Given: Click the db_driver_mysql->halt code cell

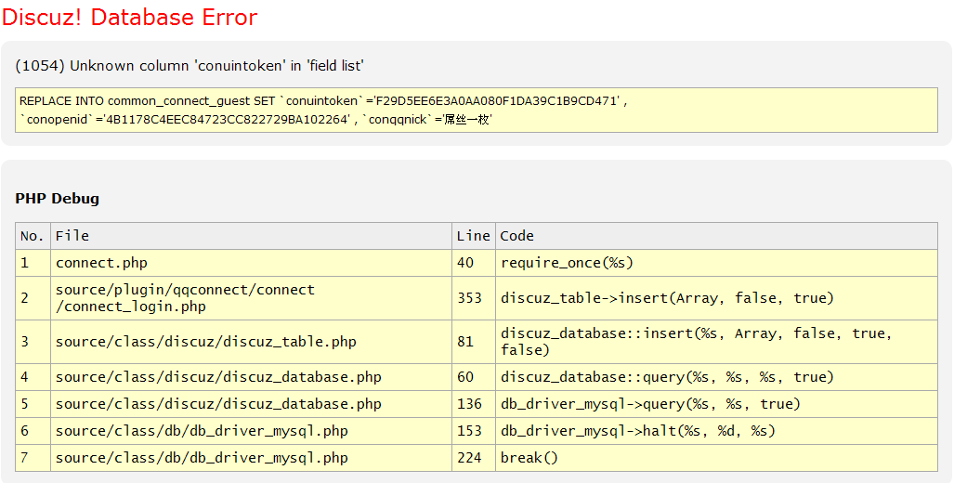Looking at the screenshot, I should pos(637,431).
